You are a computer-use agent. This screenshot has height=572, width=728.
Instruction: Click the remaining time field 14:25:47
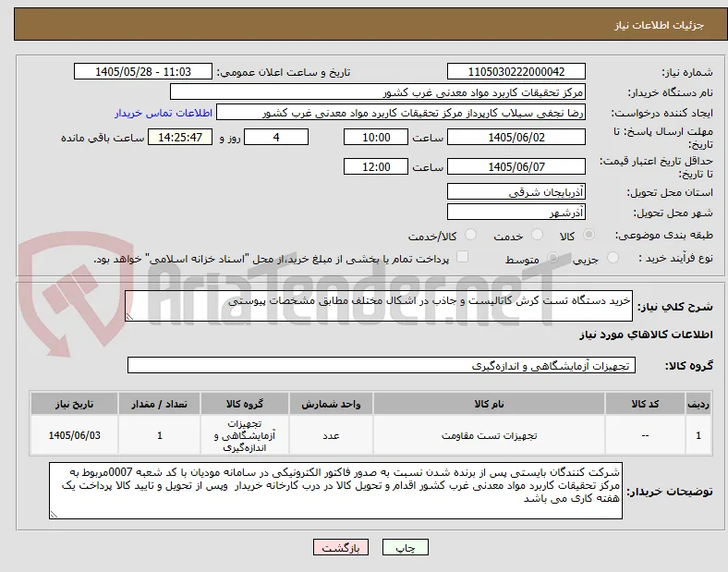click(180, 137)
